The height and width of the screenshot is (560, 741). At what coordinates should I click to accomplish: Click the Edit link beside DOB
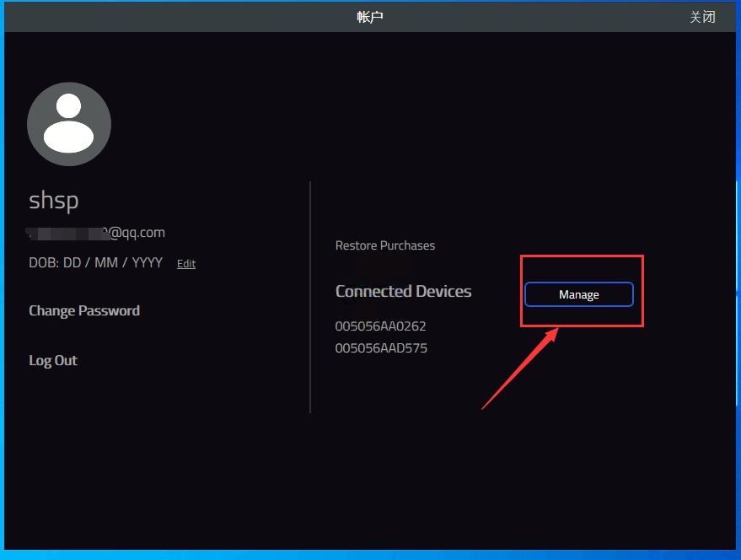[x=186, y=264]
